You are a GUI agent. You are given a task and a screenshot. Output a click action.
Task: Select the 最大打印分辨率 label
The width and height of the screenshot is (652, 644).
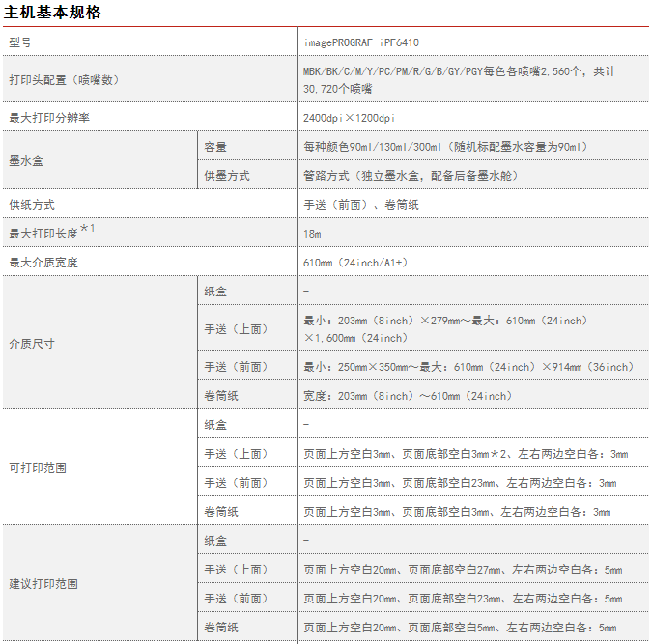(49, 118)
